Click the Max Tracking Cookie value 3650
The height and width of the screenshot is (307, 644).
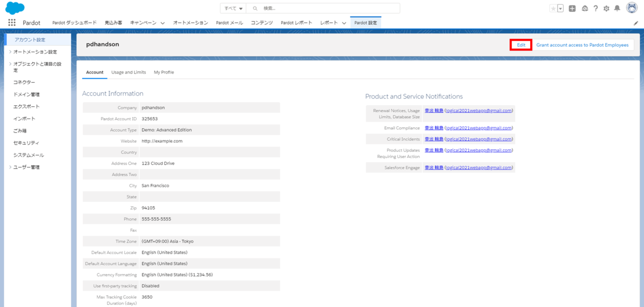[147, 297]
